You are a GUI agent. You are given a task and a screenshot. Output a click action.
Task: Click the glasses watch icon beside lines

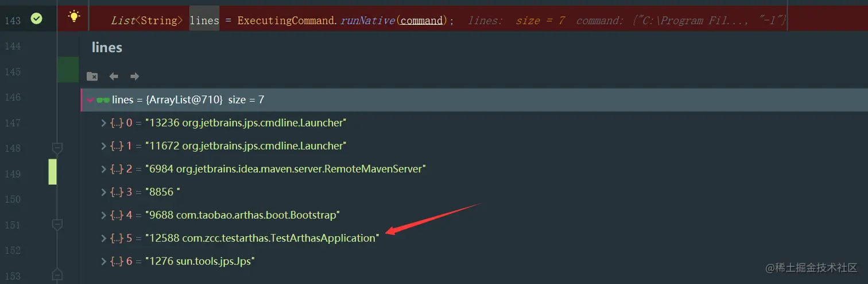click(x=103, y=100)
